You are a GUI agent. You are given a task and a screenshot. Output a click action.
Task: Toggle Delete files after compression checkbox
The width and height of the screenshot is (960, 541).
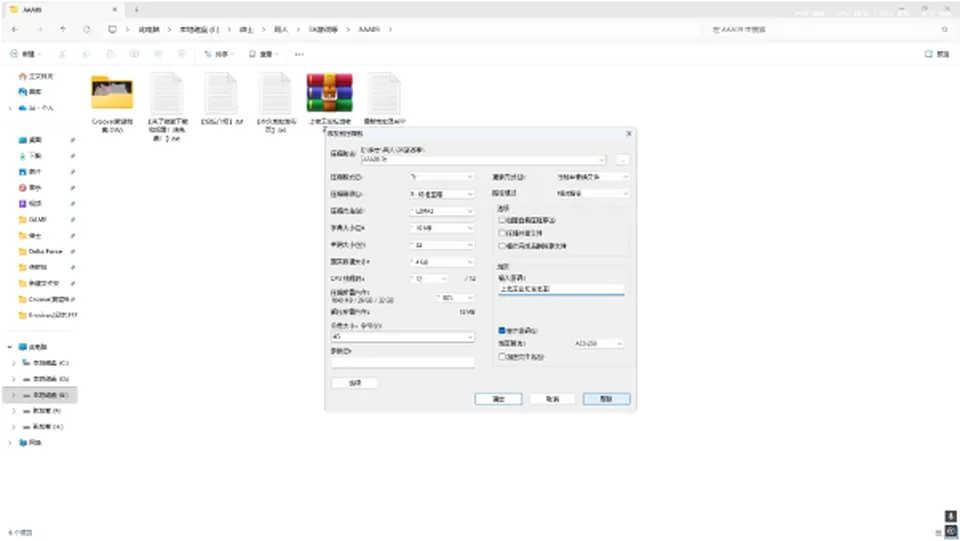coord(502,245)
